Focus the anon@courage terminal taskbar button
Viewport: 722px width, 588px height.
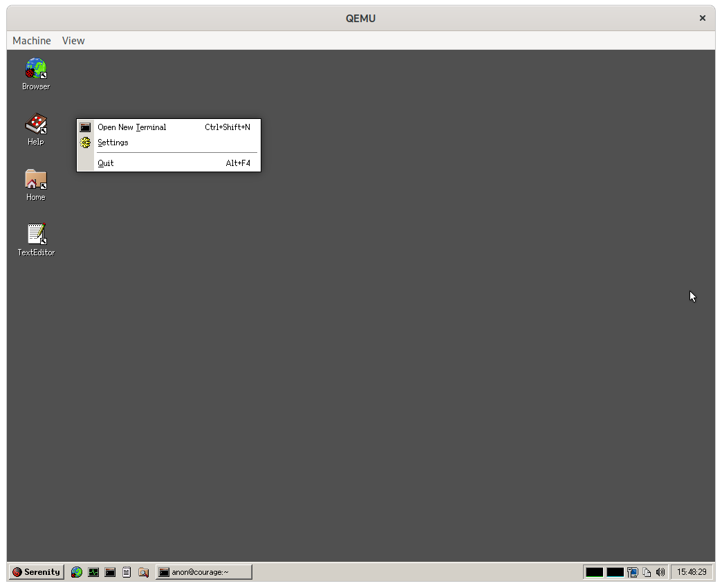click(x=204, y=572)
